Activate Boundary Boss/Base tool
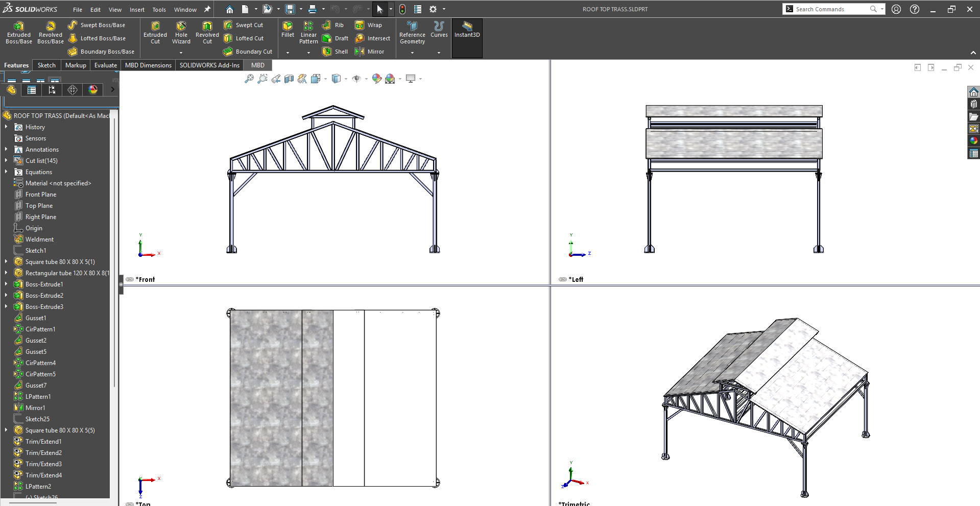 pos(101,52)
